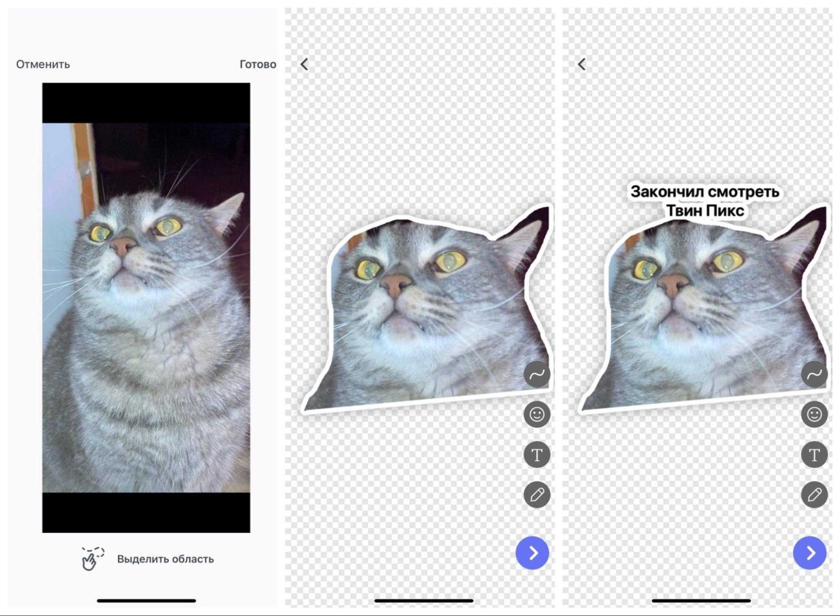Screen dimensions: 840x616
Task: Select pencil draw tool on right screen
Action: click(x=814, y=495)
